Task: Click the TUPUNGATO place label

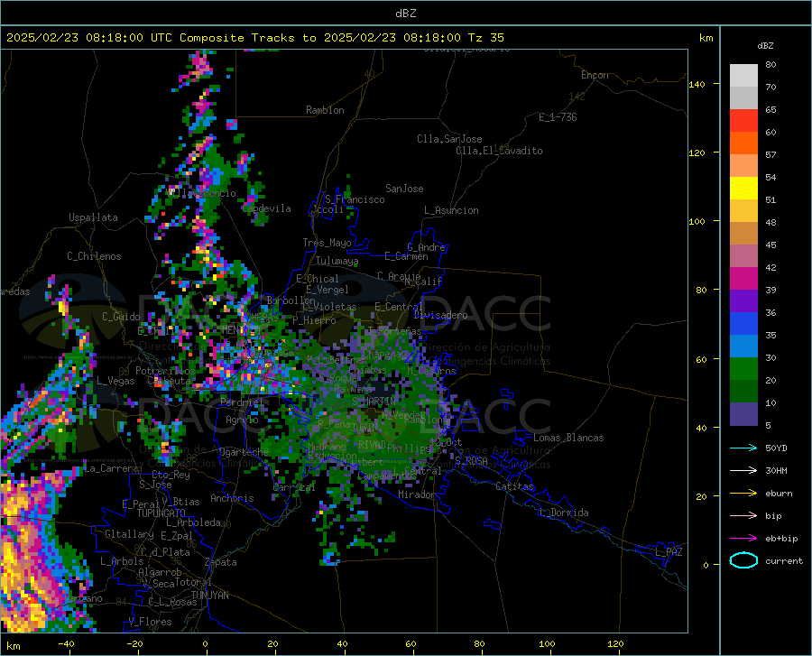Action: tap(161, 513)
